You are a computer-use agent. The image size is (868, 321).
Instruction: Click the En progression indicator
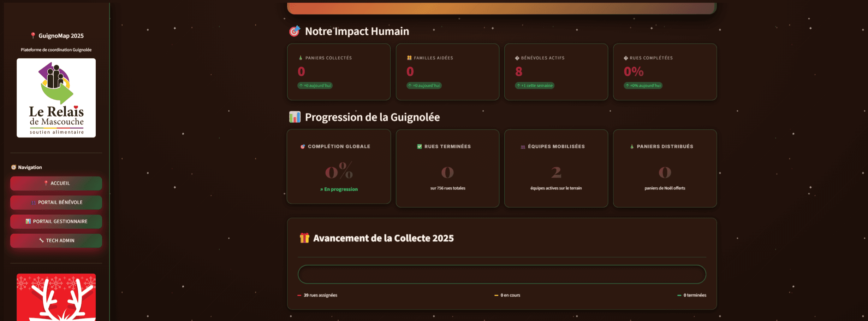tap(339, 189)
